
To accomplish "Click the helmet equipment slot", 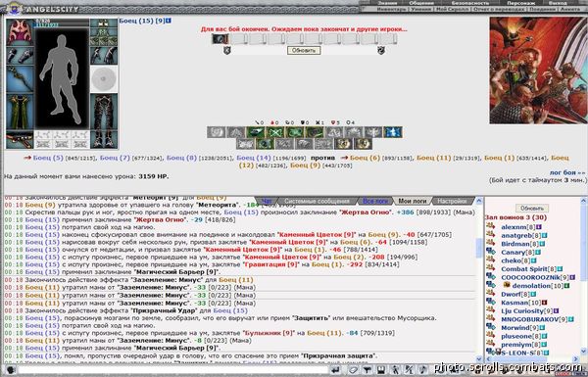I will tap(20, 32).
